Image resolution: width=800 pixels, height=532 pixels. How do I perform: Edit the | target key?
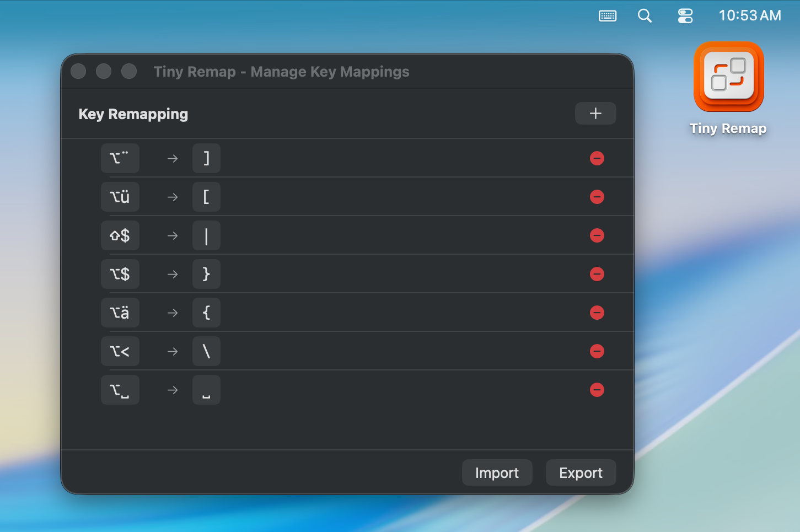(x=206, y=235)
